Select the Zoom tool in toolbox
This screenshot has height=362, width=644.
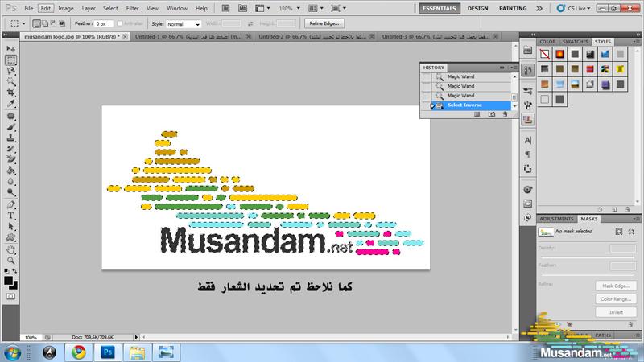point(10,261)
